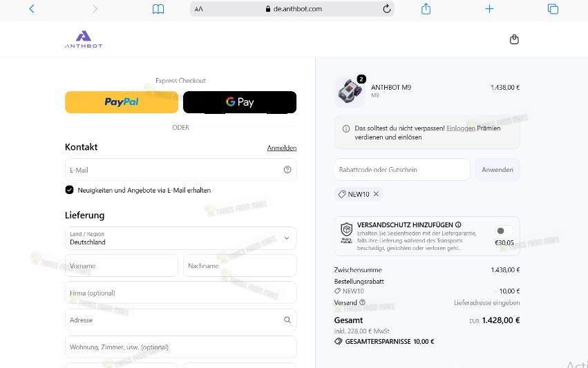Pay with PayPal express checkout
Viewport: 588px width, 368px height.
pos(122,102)
